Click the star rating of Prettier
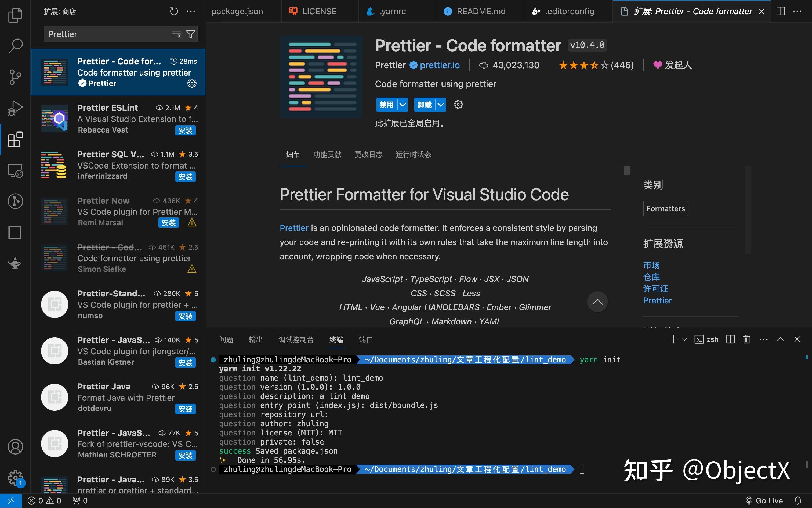Viewport: 812px width, 508px height. click(596, 65)
